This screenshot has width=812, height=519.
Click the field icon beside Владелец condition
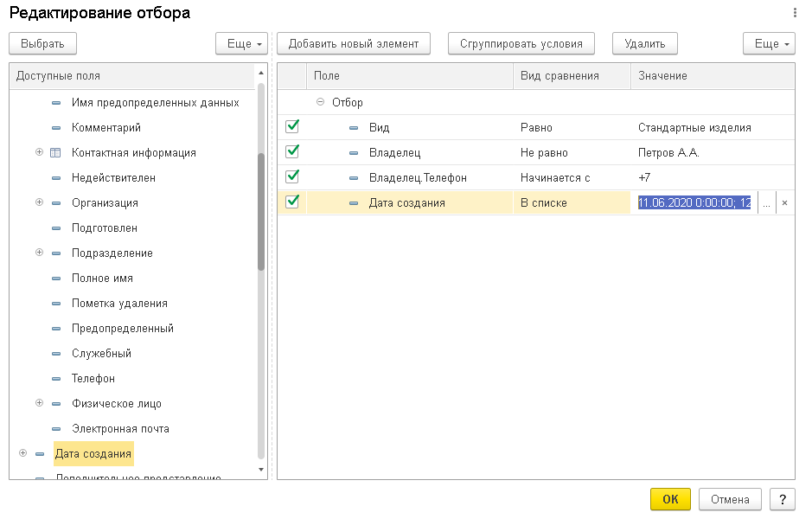tap(353, 153)
